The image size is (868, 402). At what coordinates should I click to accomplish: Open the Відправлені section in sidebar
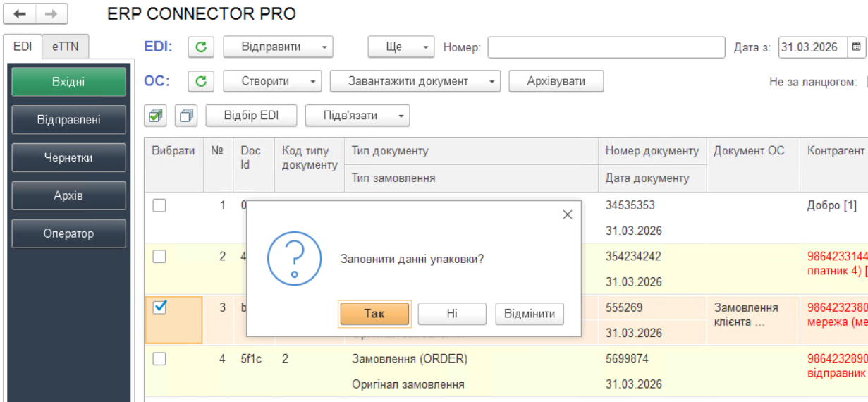pos(68,120)
